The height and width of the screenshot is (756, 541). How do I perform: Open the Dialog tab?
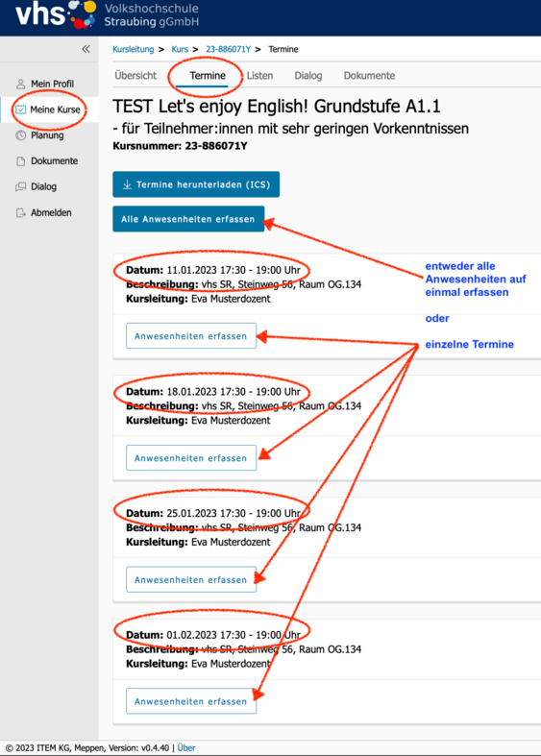coord(308,76)
